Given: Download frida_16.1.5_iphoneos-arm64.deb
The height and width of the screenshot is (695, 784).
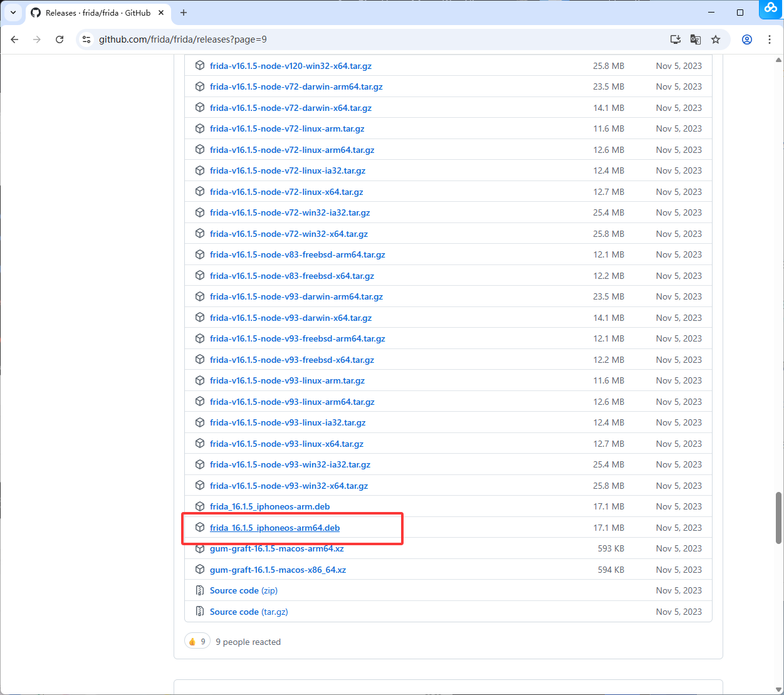Looking at the screenshot, I should 275,528.
